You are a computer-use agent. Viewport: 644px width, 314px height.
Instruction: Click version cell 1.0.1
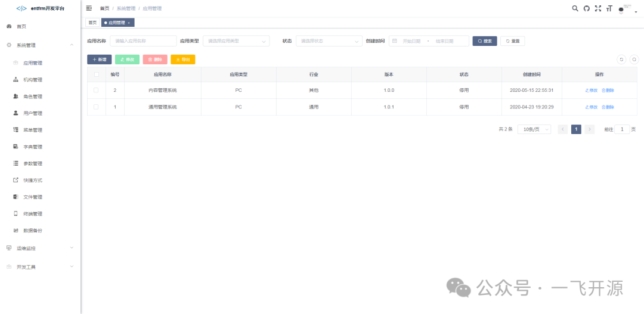click(x=389, y=107)
